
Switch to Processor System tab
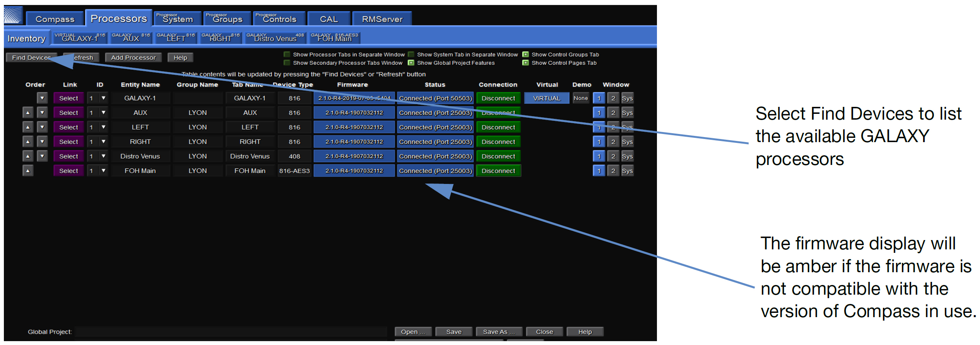point(177,19)
